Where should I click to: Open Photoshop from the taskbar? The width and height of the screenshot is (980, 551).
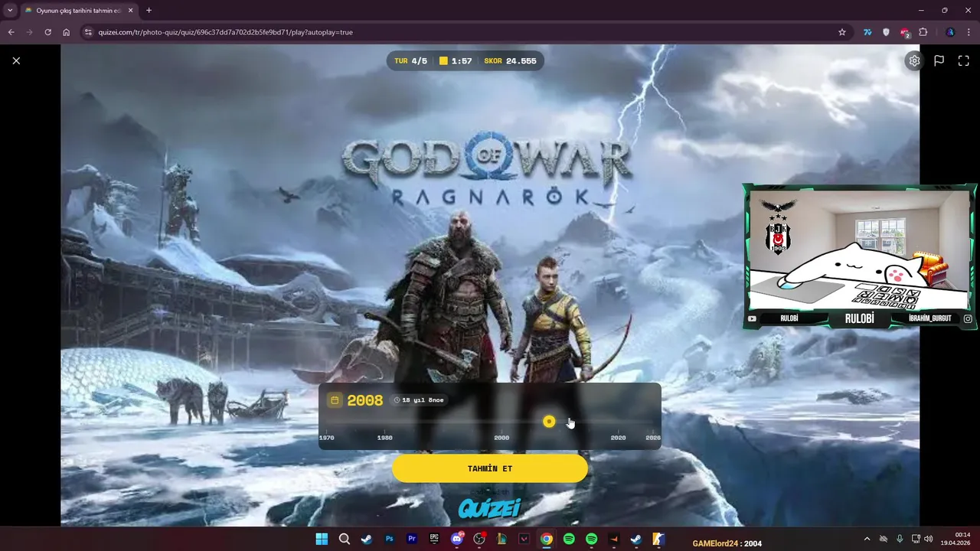[x=389, y=539]
